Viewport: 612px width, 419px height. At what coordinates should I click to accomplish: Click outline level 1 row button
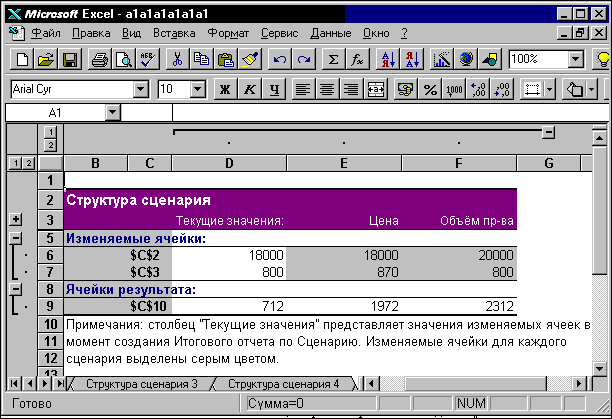coord(14,163)
